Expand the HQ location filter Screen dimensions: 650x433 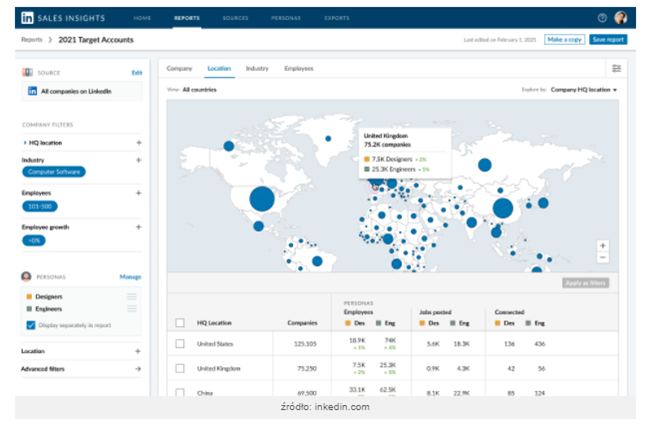pos(25,143)
